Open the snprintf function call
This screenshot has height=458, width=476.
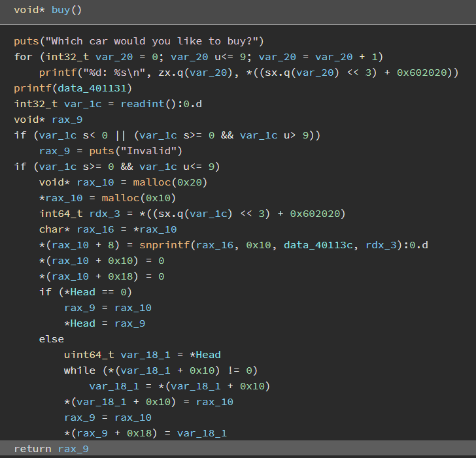coord(164,245)
